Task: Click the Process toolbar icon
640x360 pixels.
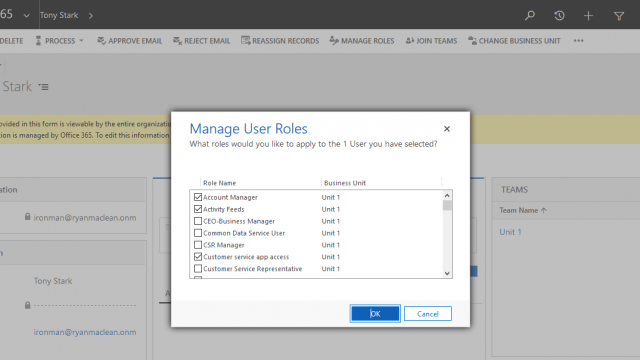Action: [x=38, y=40]
